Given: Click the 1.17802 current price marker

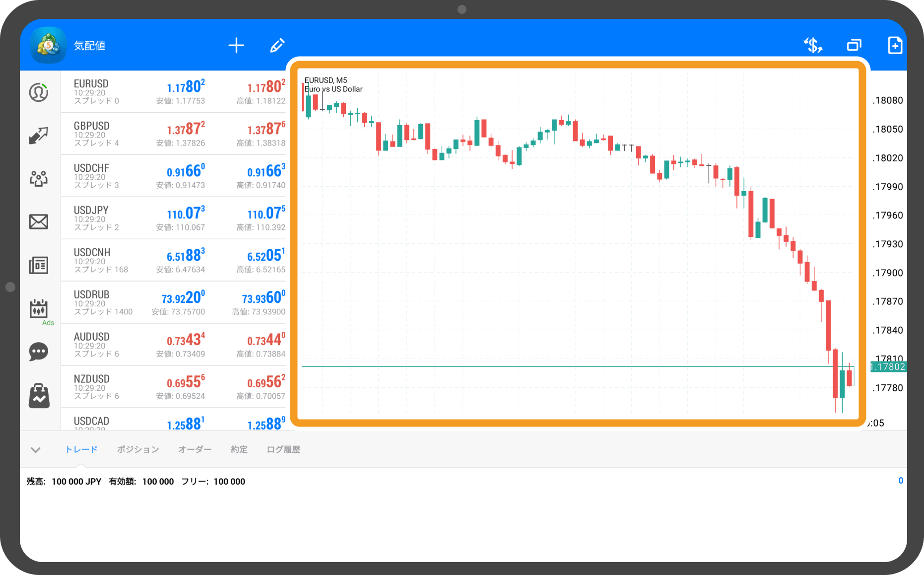Looking at the screenshot, I should (888, 367).
